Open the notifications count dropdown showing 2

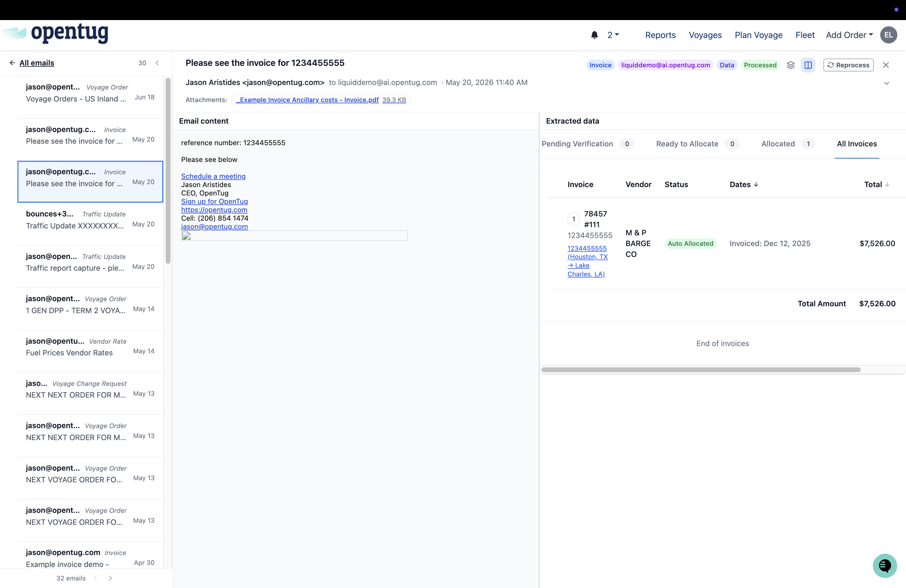coord(613,35)
